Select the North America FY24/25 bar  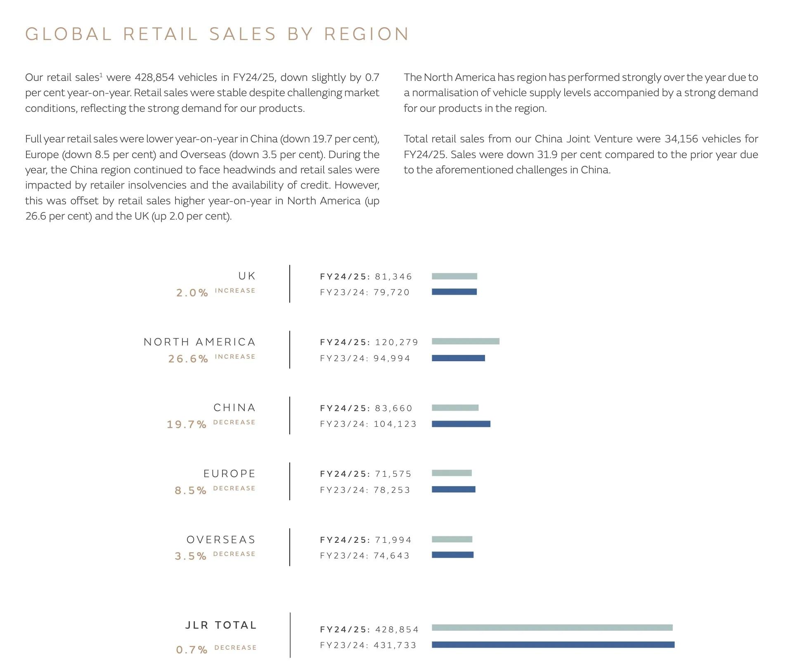point(465,341)
